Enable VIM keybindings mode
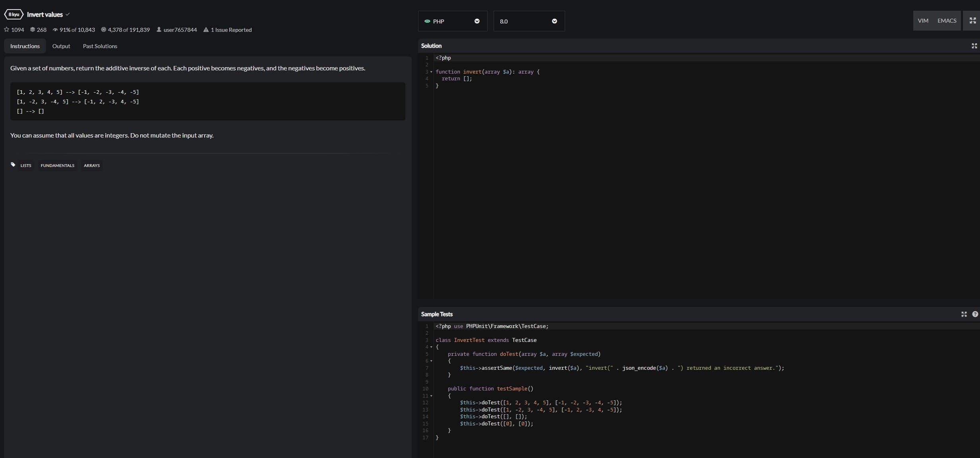Image resolution: width=980 pixels, height=458 pixels. [923, 20]
